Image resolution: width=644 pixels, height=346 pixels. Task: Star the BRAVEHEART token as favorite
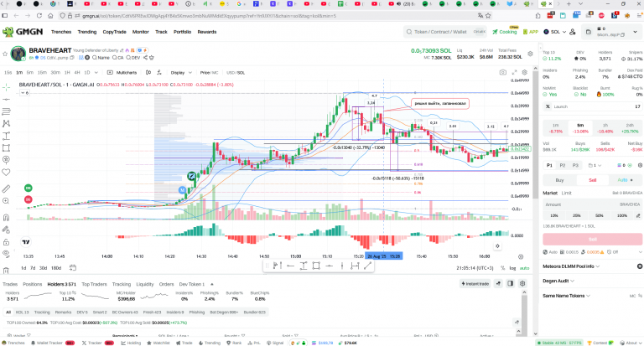pos(5,54)
